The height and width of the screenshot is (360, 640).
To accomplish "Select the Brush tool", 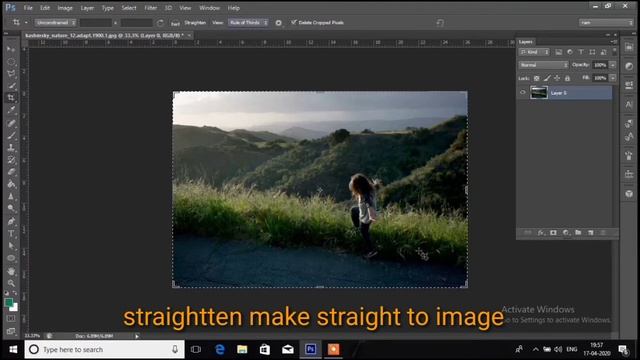I will click(11, 135).
